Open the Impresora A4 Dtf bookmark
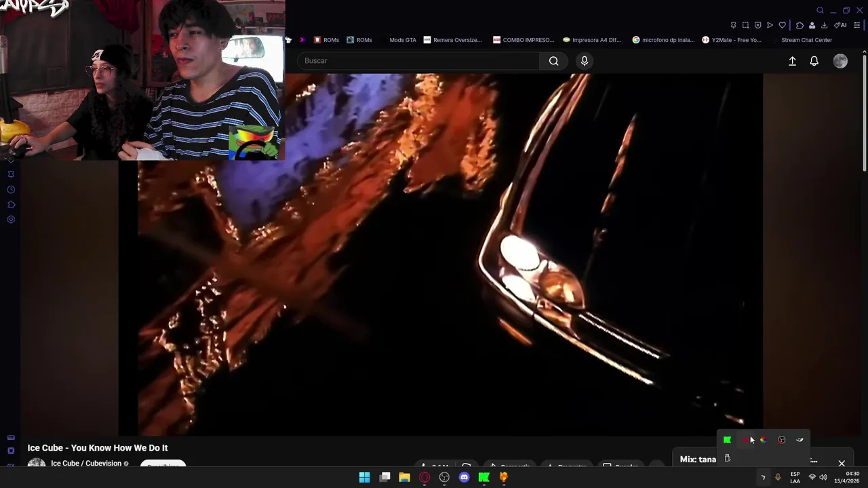This screenshot has width=868, height=488. [591, 40]
